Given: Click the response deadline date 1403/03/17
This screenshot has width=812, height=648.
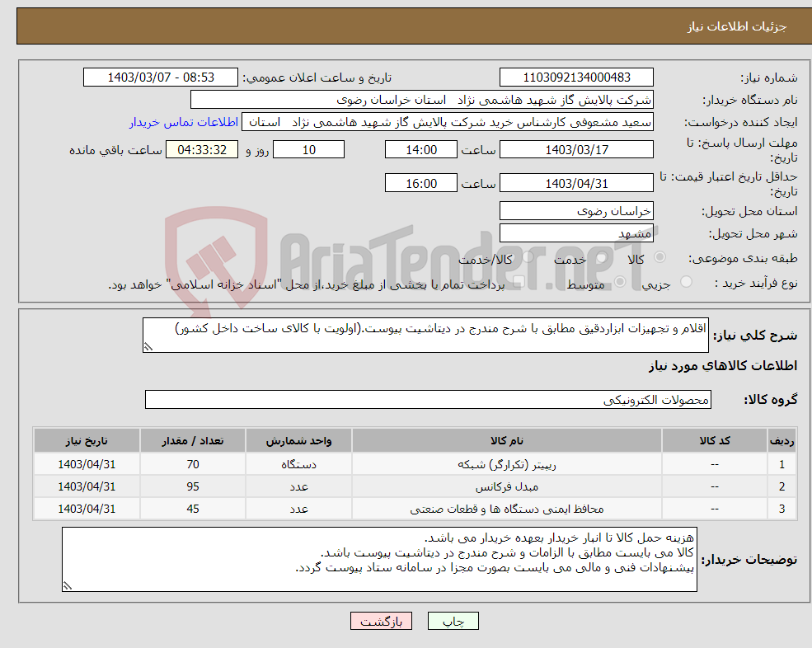Looking at the screenshot, I should tap(576, 150).
